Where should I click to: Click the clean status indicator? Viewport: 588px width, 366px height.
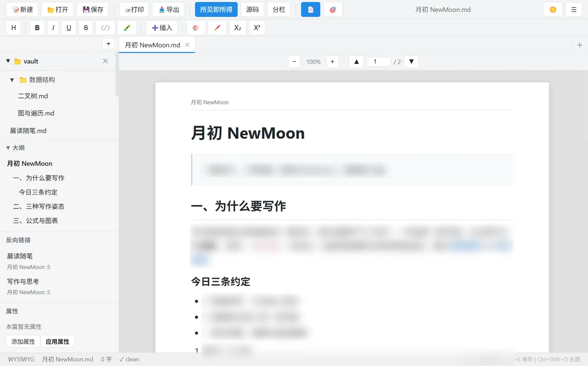129,359
